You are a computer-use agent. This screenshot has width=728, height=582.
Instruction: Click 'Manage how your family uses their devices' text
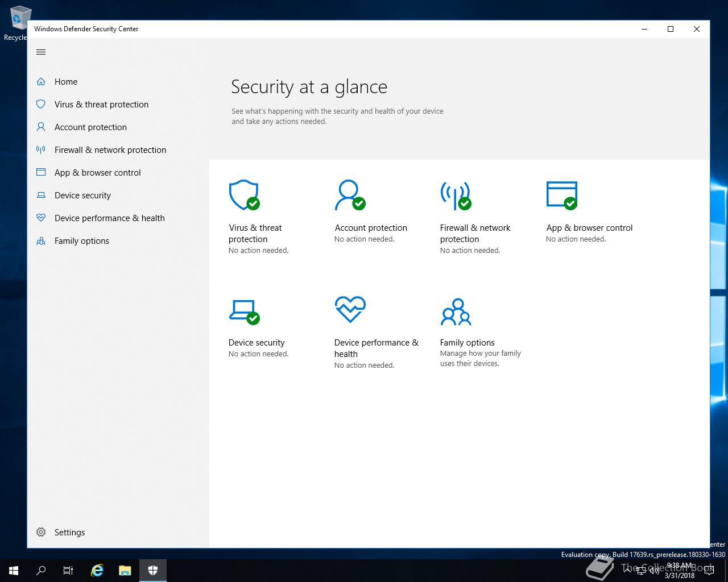coord(481,359)
